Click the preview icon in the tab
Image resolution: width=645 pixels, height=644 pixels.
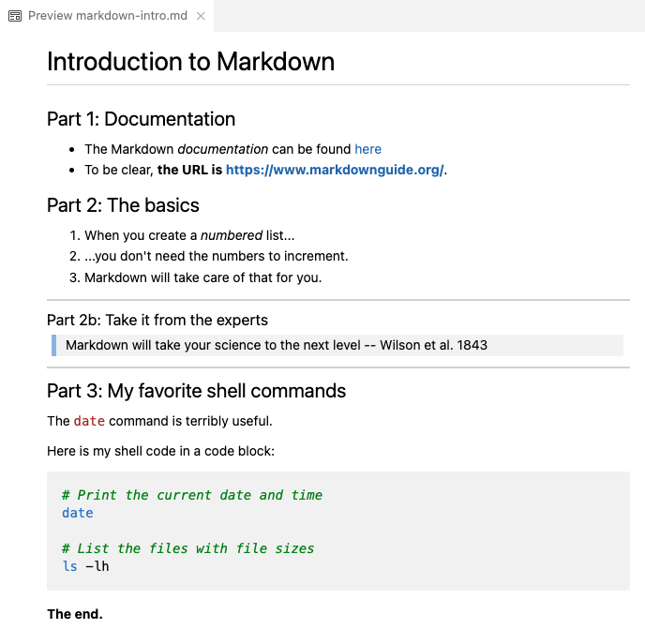(x=15, y=16)
